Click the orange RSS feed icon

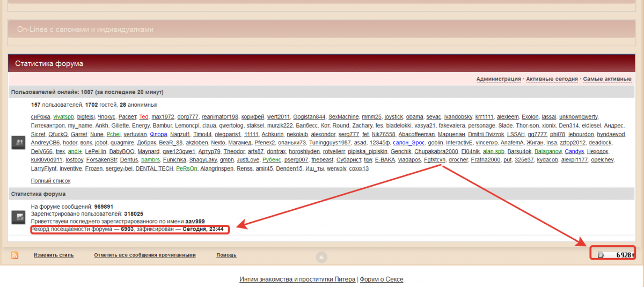(x=14, y=255)
